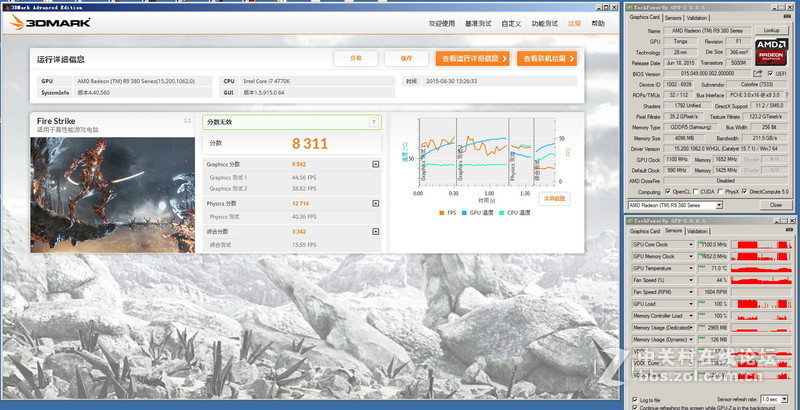Open the GPU Temperature sensor dropdown

tap(691, 268)
